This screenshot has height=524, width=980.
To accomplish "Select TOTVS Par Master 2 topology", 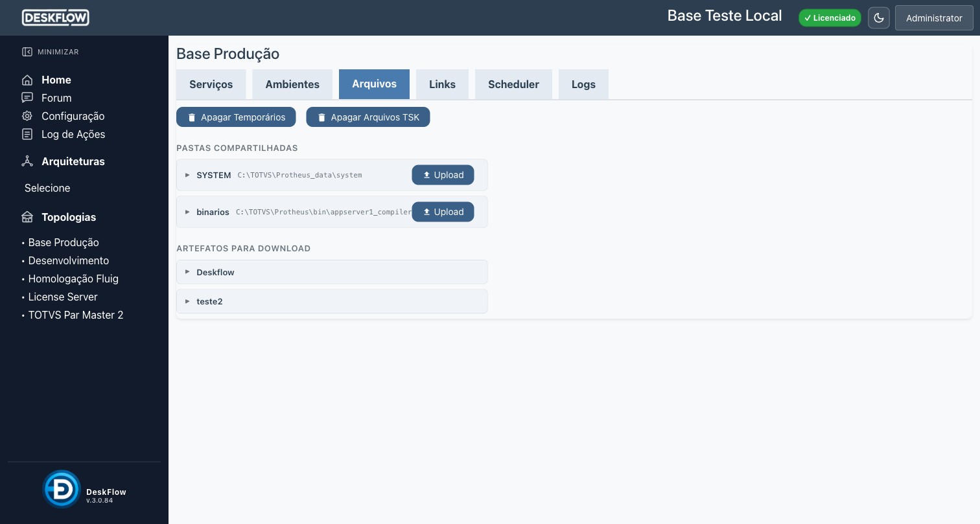I will click(x=76, y=315).
